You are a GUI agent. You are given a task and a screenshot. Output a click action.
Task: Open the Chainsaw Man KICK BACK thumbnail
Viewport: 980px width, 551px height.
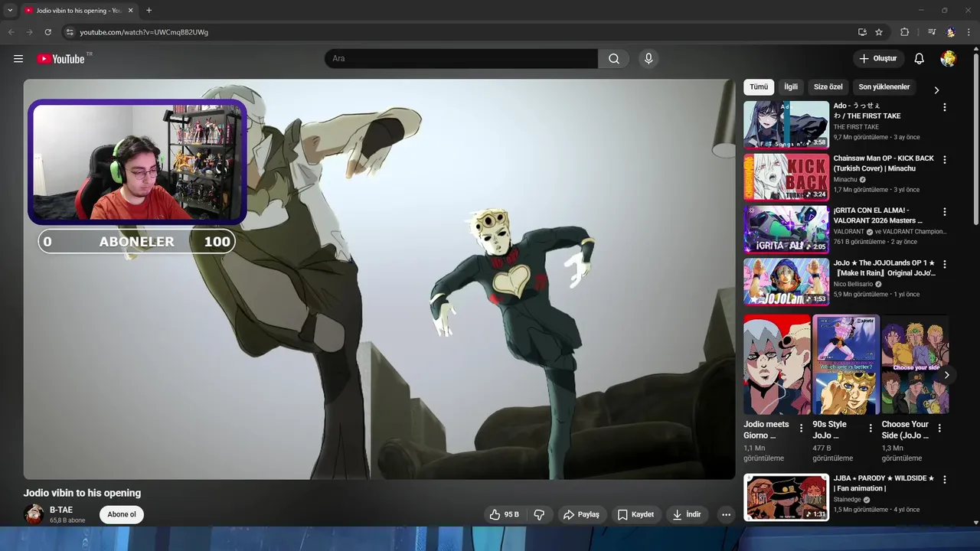786,177
